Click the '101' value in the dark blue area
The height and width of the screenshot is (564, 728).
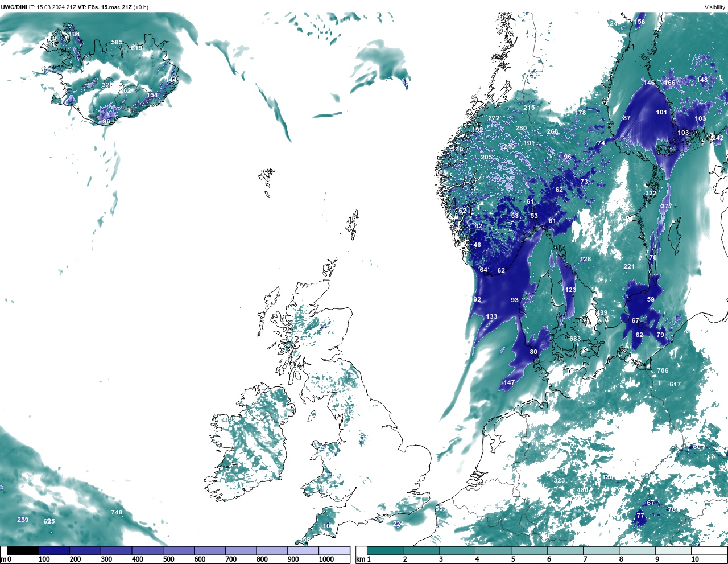tap(661, 112)
